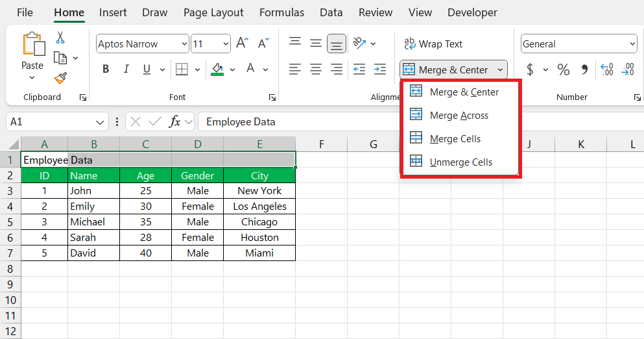Image resolution: width=644 pixels, height=339 pixels.
Task: Click the Orientation text angle icon
Action: 359,43
